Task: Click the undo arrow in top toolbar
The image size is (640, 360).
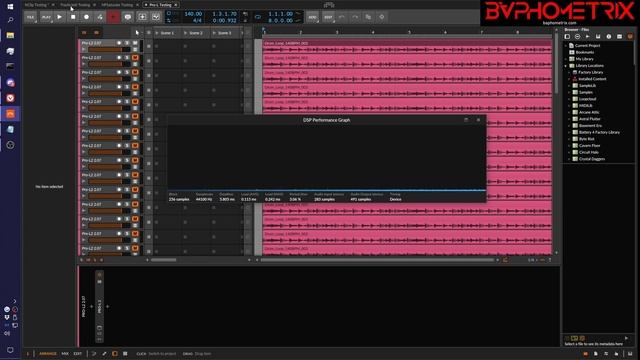Action: (342, 17)
